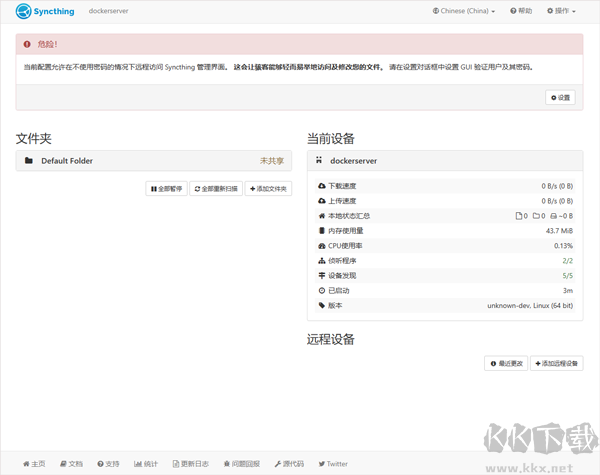Click the 未共享 status text
Screen dimensions: 600x475
coord(272,161)
